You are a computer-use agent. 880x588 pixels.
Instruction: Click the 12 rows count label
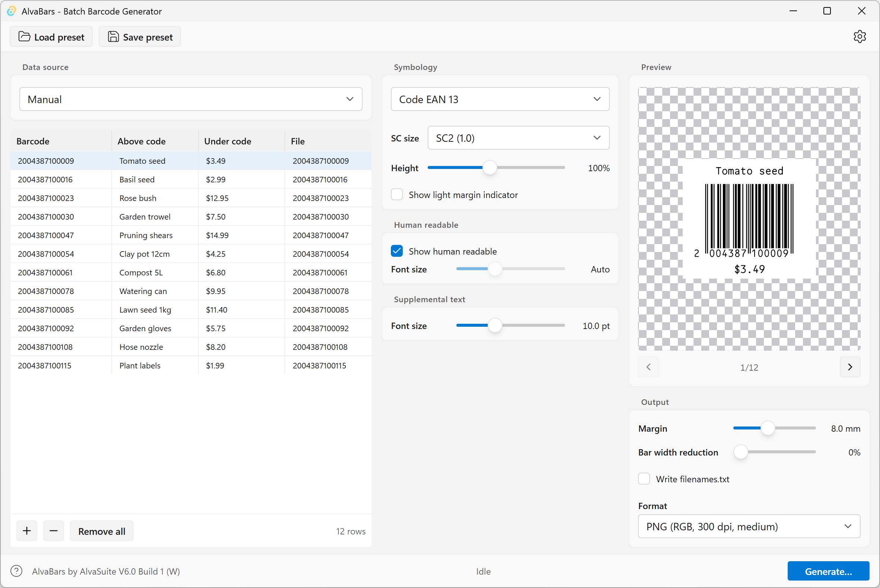351,531
